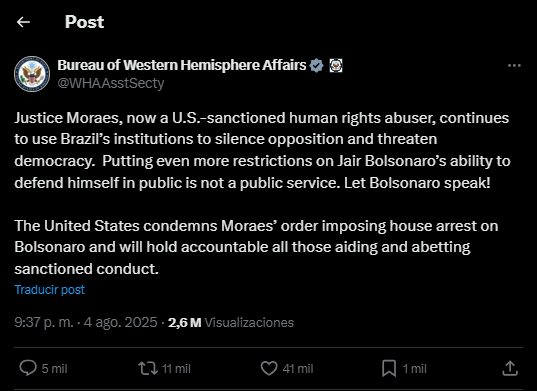Click the 1 mil bookmarks count

414,369
